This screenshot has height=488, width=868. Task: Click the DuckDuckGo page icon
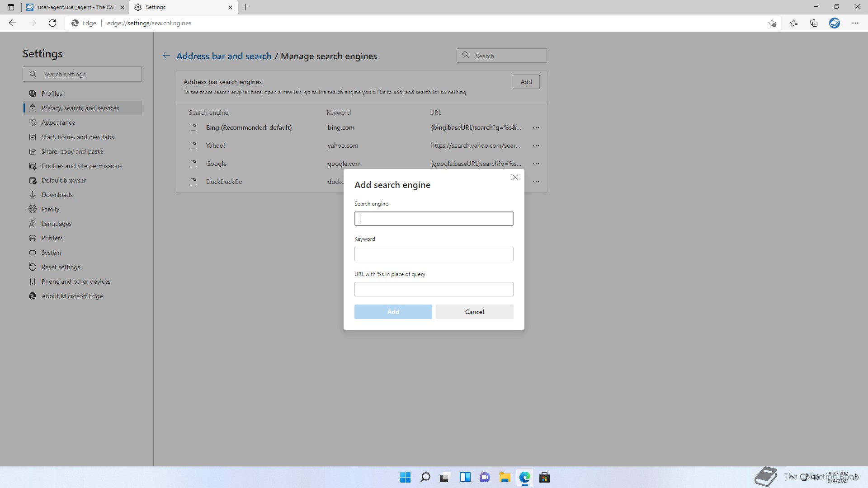(x=193, y=182)
